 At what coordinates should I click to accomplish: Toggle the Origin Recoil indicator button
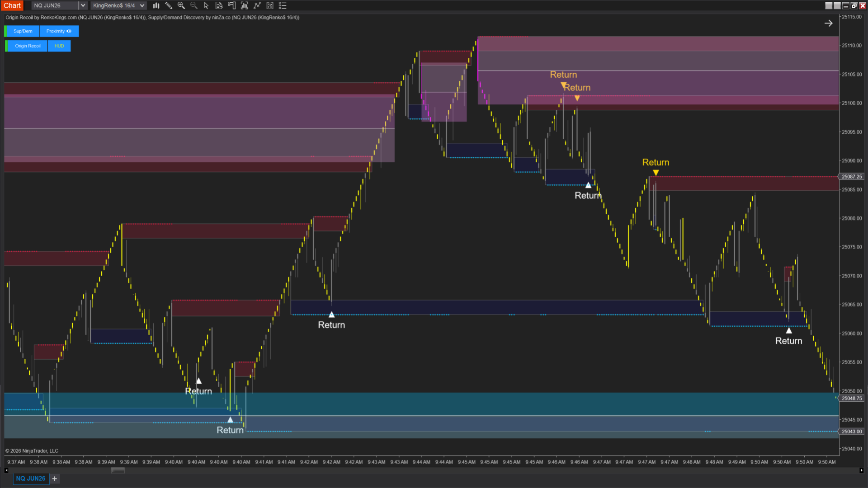(28, 46)
